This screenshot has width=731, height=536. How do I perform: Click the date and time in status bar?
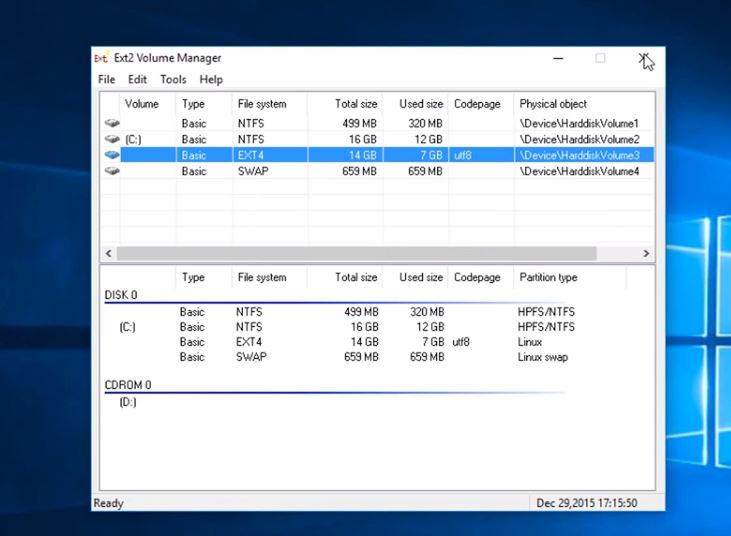[x=586, y=503]
